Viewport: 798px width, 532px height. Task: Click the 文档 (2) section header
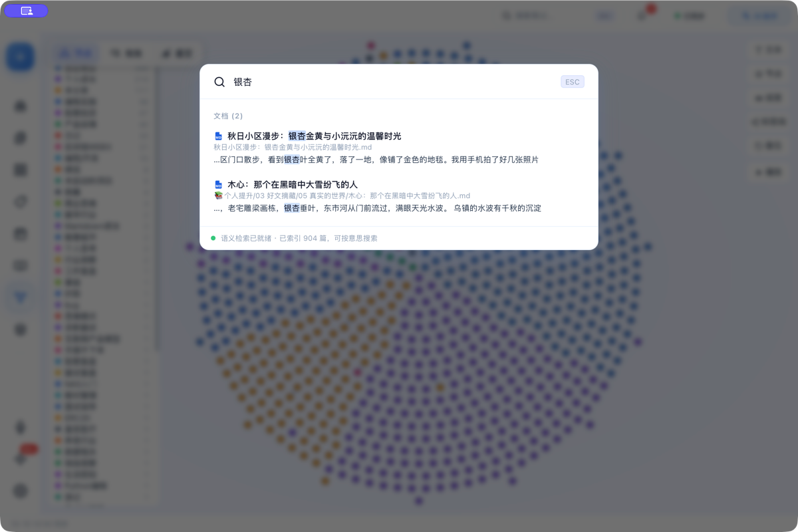228,116
